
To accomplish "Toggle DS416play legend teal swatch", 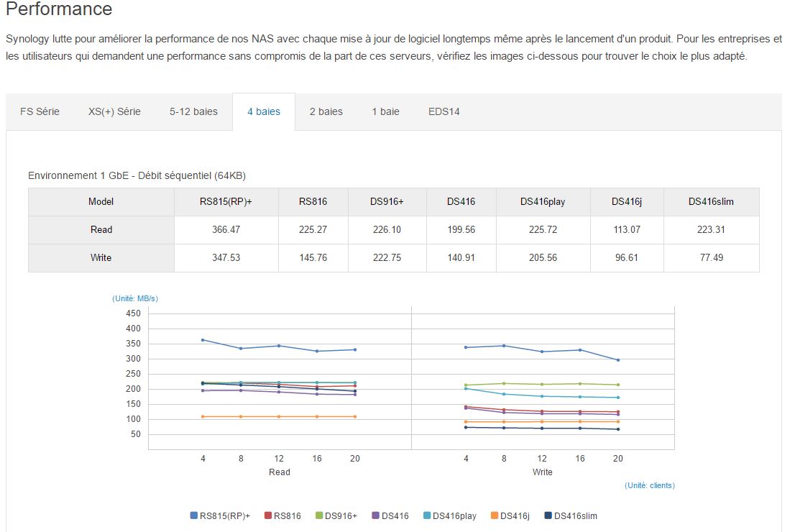I will click(x=426, y=515).
